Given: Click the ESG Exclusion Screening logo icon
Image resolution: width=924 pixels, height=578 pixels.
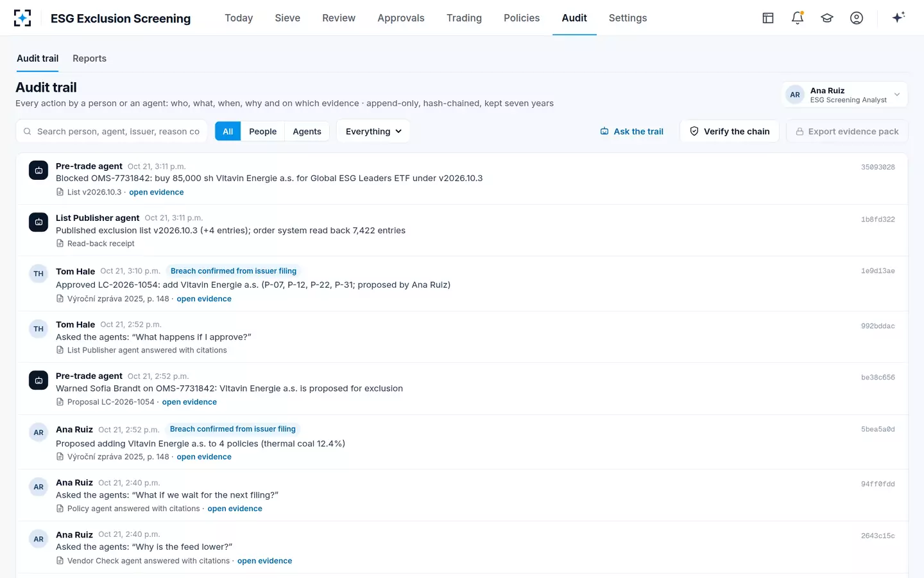Looking at the screenshot, I should click(x=22, y=18).
